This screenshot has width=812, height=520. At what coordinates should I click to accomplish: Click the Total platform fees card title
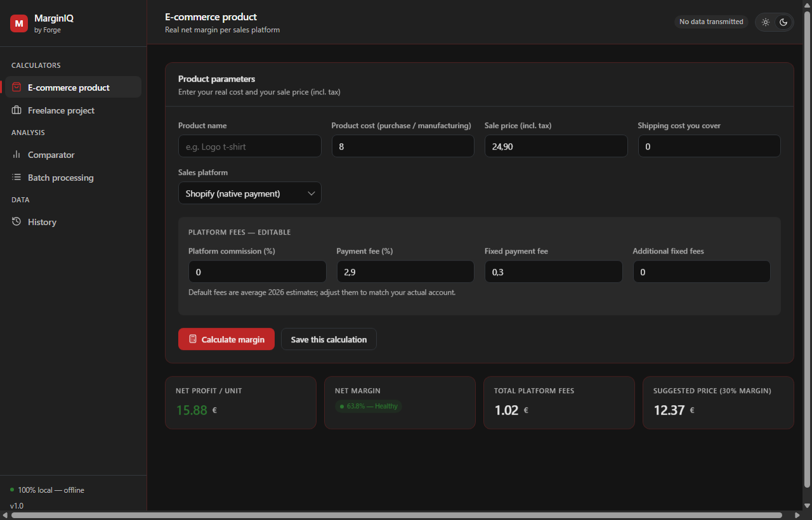coord(534,391)
